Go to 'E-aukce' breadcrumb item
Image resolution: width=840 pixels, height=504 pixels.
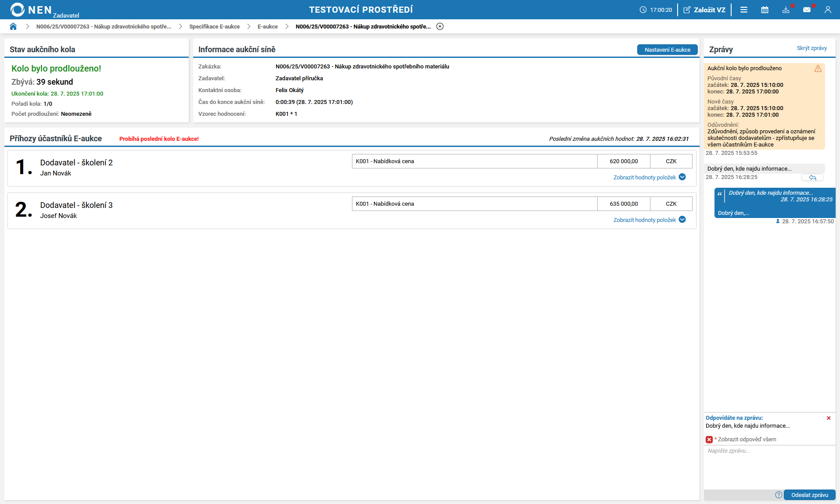267,26
